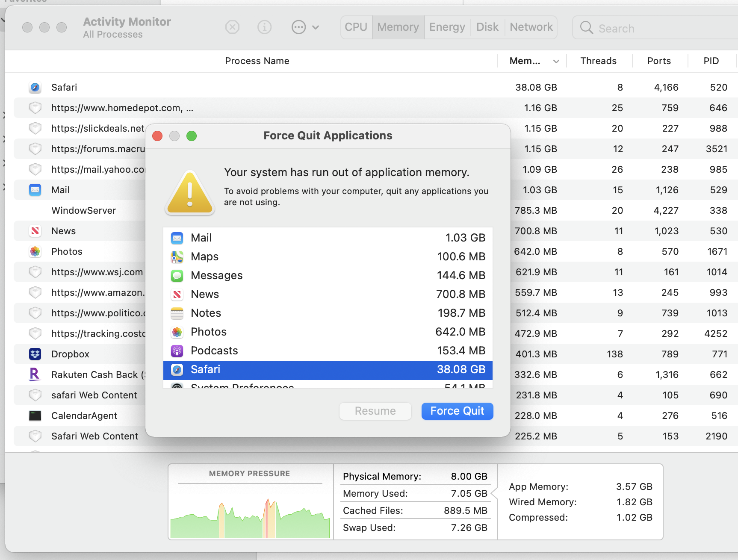Image resolution: width=738 pixels, height=560 pixels.
Task: Click the Messages app icon in dialog
Action: 177,276
